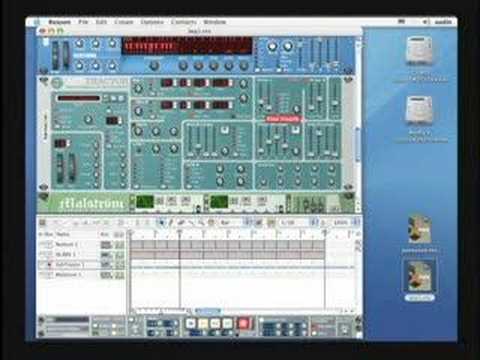Open the Options menu
Screen dimensions: 480x360
pos(152,22)
